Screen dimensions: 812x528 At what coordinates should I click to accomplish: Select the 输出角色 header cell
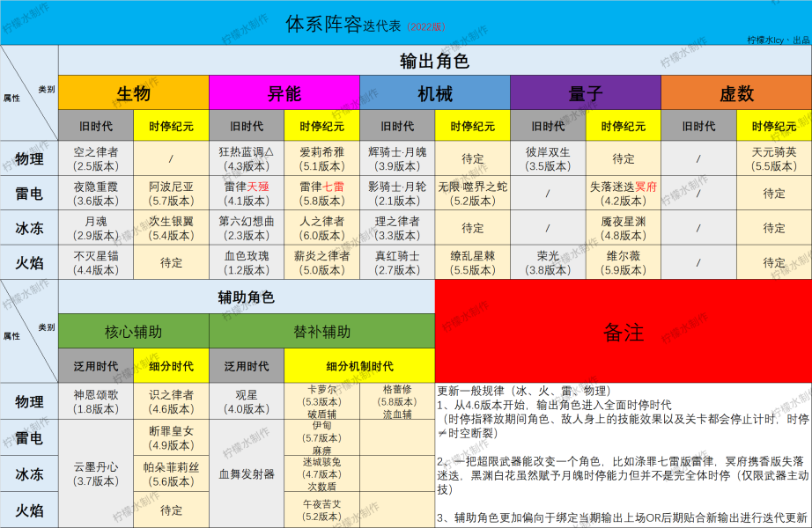435,61
